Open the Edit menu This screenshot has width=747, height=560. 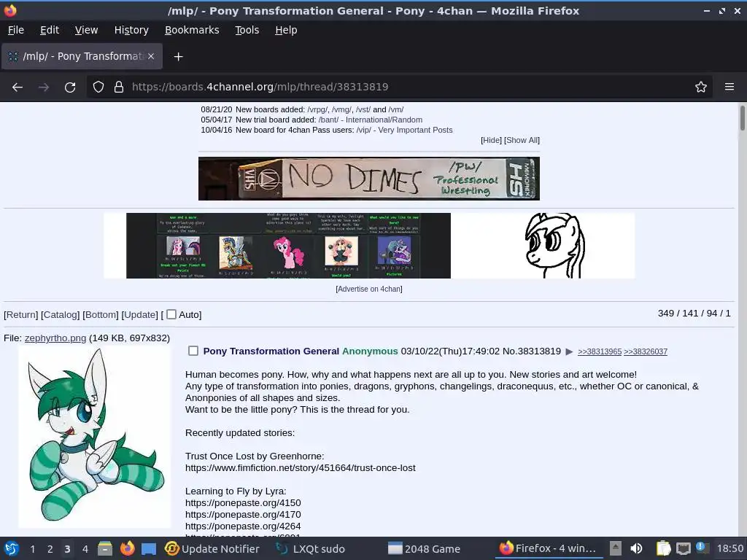pos(50,30)
